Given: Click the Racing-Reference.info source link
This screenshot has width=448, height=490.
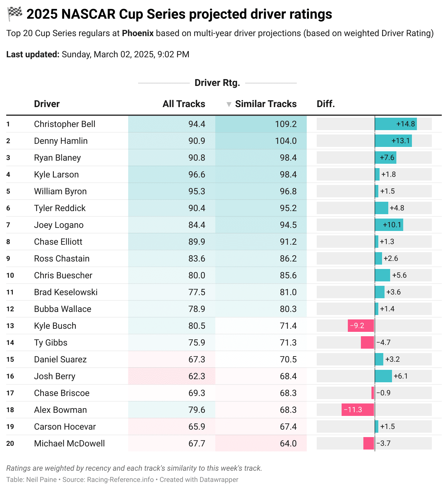Looking at the screenshot, I should coord(120,479).
